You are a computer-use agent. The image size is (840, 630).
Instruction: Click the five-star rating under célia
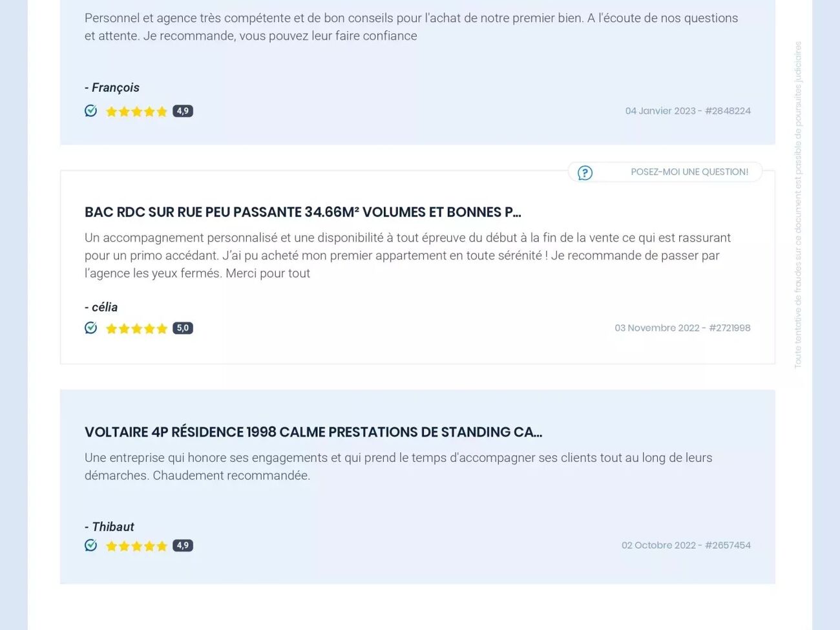136,329
